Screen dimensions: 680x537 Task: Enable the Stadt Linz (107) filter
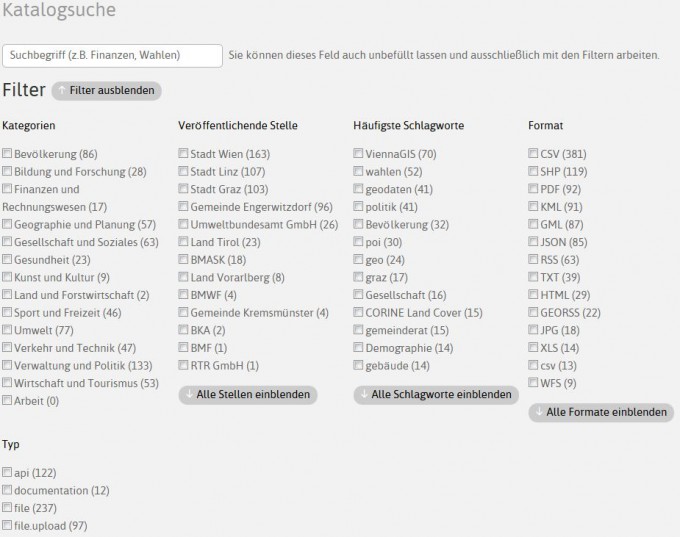183,171
